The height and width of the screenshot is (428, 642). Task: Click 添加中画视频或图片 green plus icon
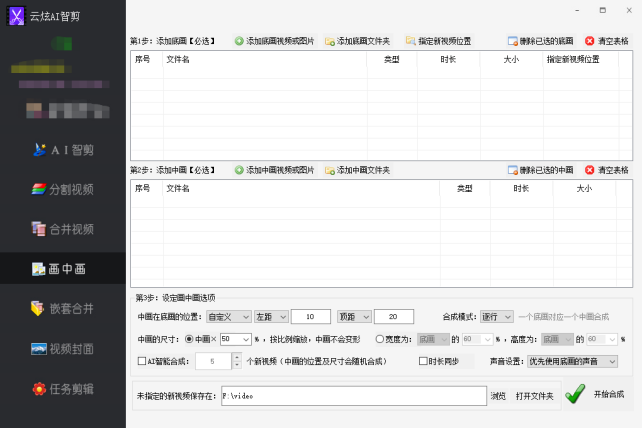click(239, 170)
